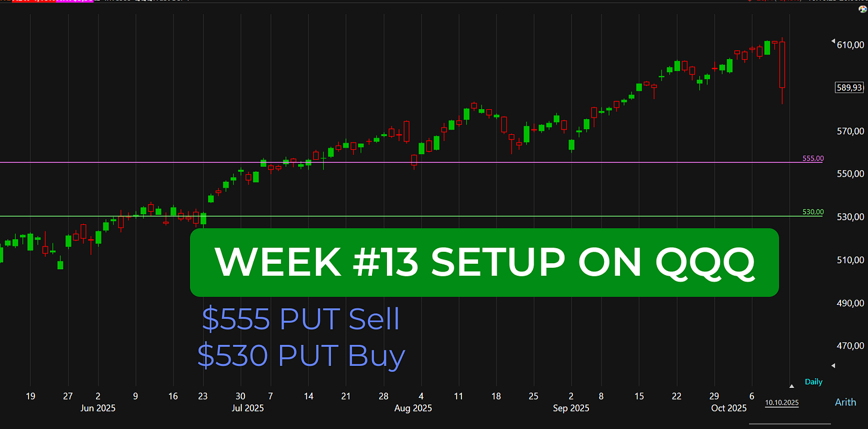Click the Aug 2025 month label
This screenshot has width=868, height=429.
tap(414, 409)
